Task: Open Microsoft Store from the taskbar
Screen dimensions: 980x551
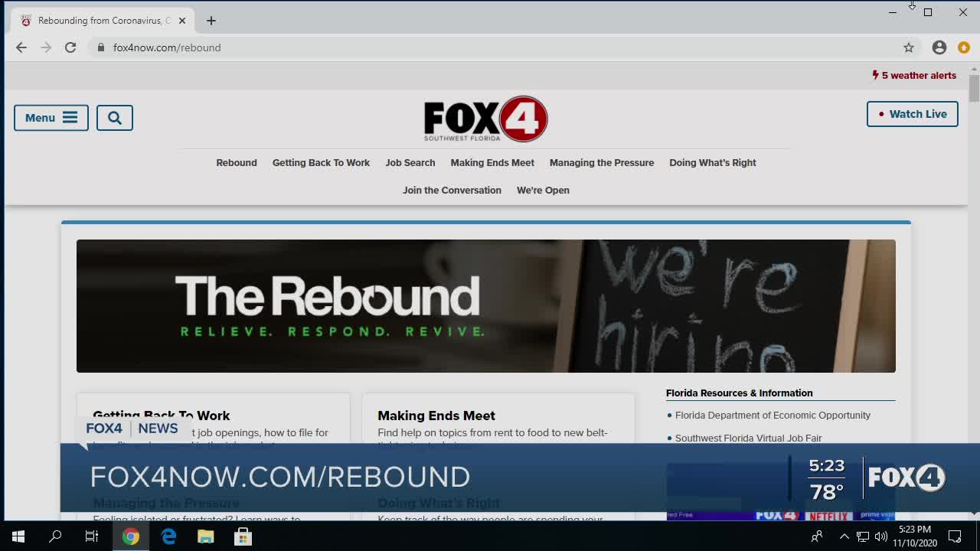Action: point(243,536)
